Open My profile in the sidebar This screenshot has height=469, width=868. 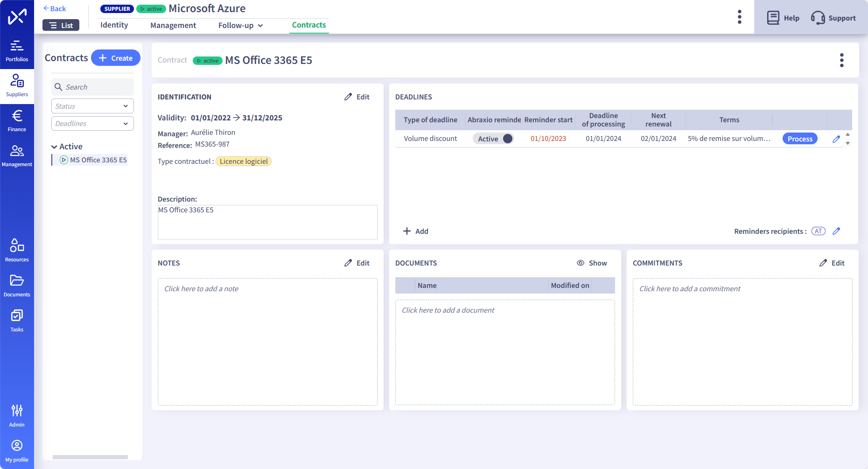(17, 451)
